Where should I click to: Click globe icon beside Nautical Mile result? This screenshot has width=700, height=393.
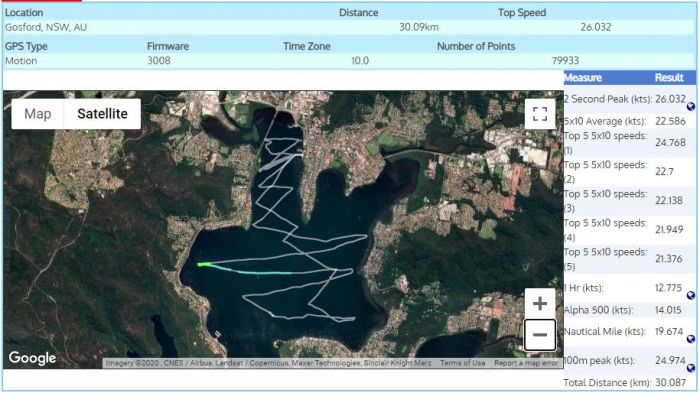click(x=691, y=339)
